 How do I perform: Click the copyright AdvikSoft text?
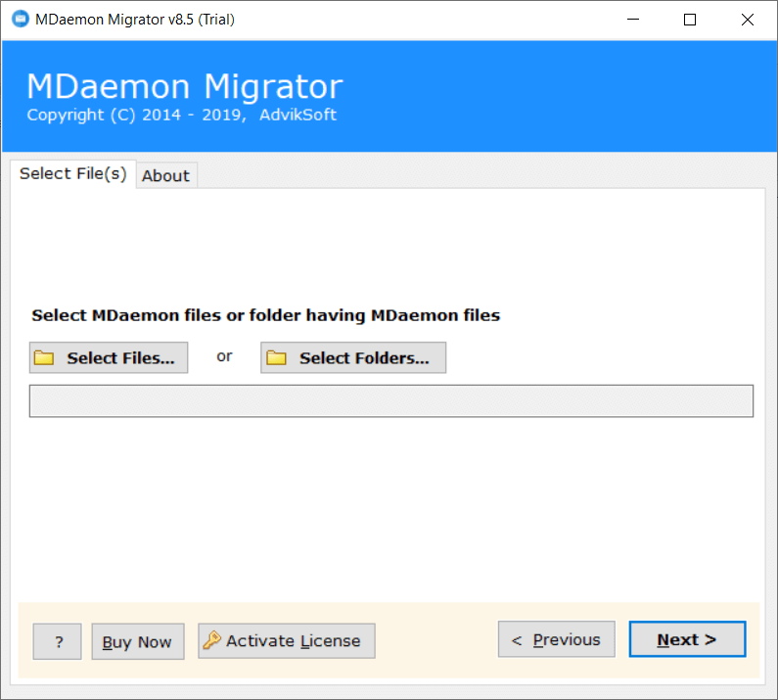(182, 116)
